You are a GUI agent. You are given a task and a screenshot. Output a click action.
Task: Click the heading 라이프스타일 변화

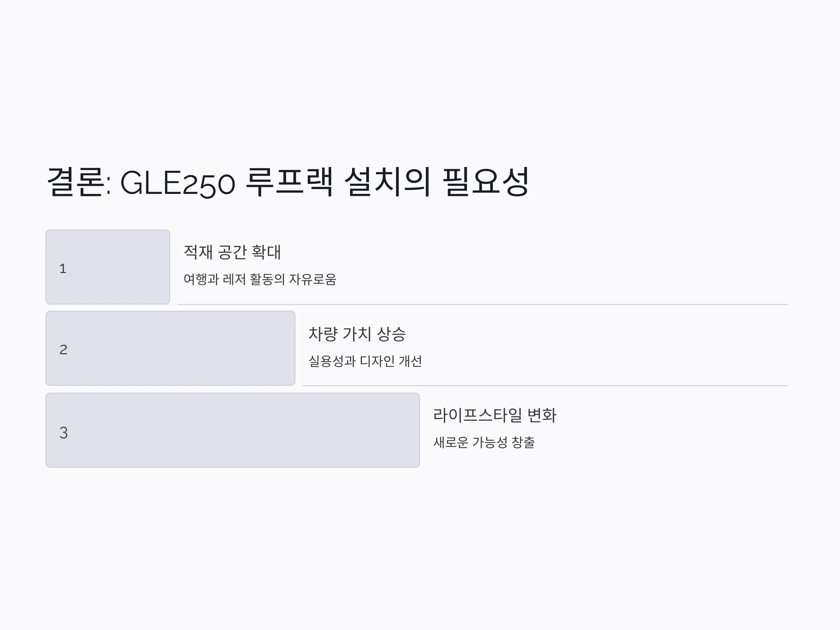[495, 415]
